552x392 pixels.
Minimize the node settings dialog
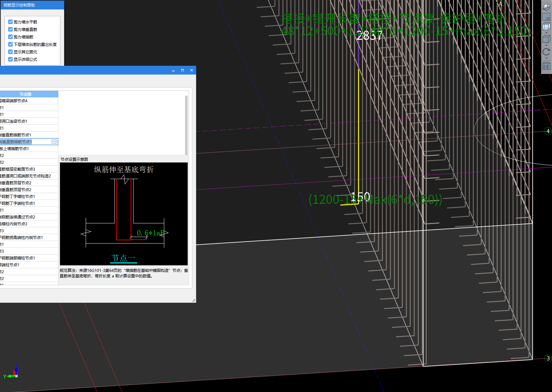point(173,70)
